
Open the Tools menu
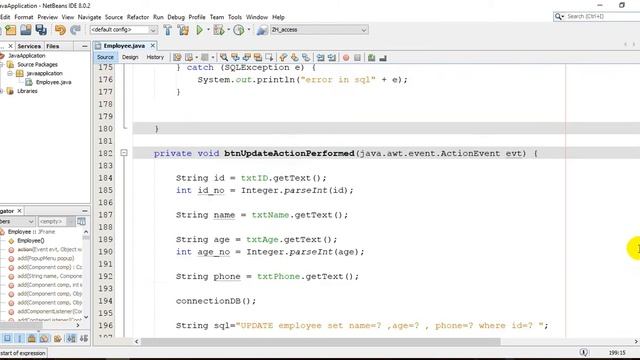[235, 17]
